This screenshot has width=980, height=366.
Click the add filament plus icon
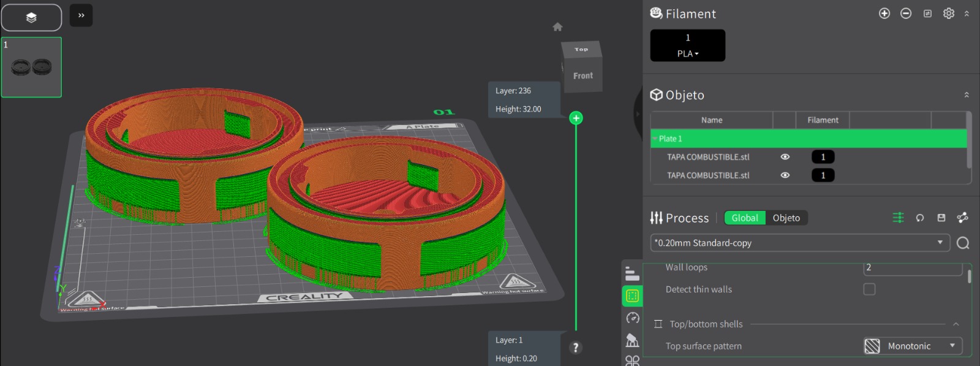tap(884, 13)
